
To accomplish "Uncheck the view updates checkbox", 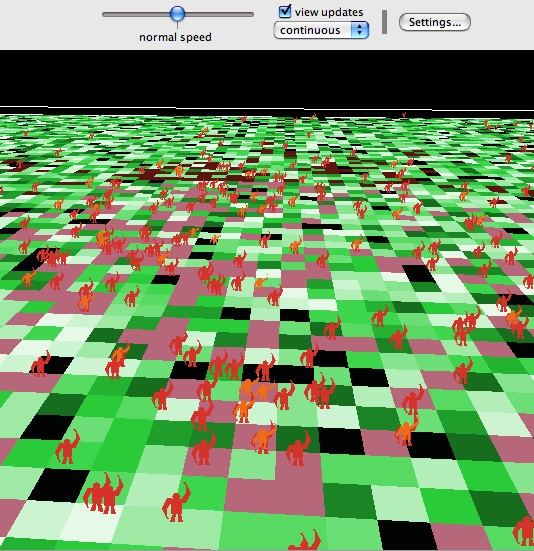I will (x=285, y=11).
